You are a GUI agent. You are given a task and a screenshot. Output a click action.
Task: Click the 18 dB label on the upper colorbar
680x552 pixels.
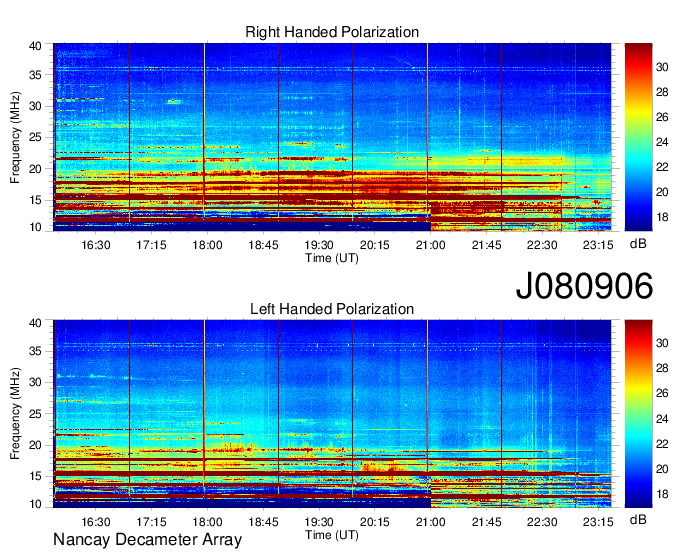662,217
